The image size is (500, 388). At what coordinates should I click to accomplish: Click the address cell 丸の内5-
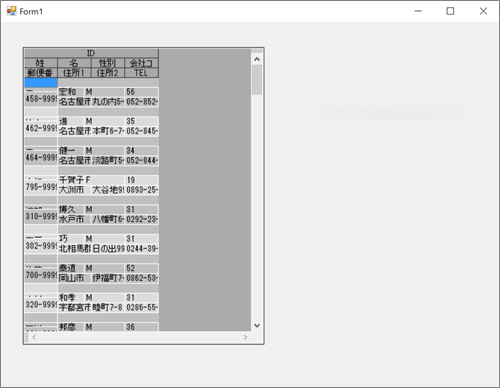click(108, 102)
